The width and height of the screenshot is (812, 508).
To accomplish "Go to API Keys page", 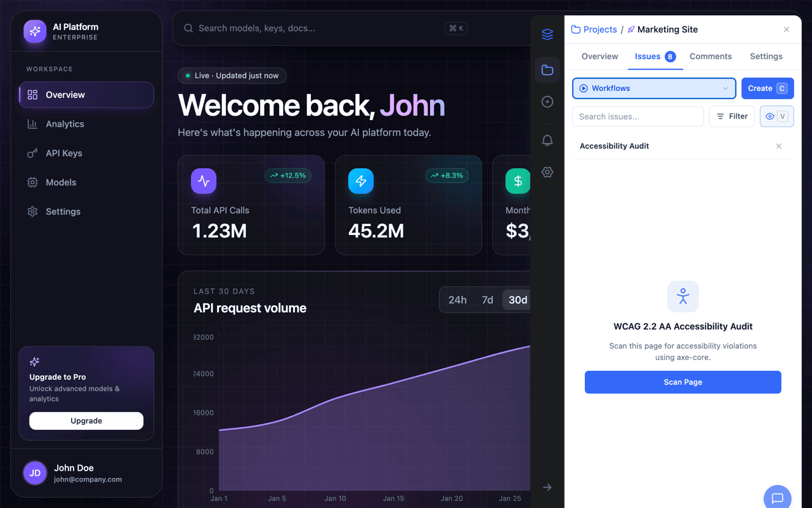I will pos(86,153).
